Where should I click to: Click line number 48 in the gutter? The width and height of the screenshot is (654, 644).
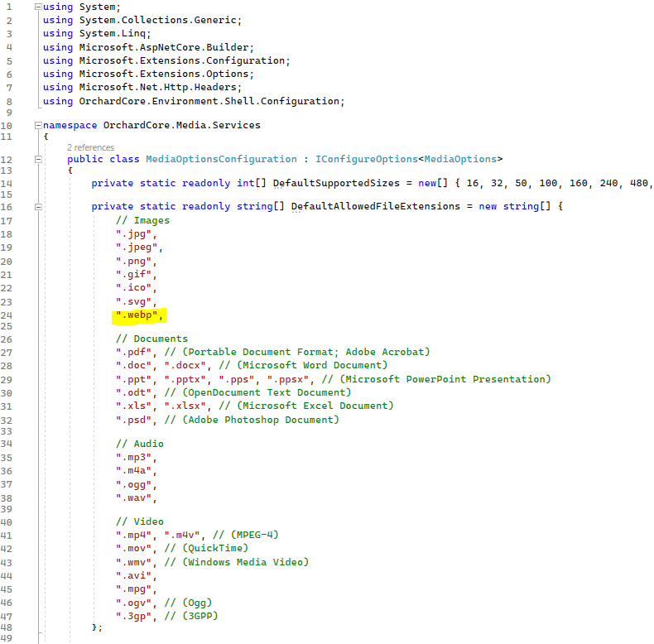pyautogui.click(x=7, y=627)
